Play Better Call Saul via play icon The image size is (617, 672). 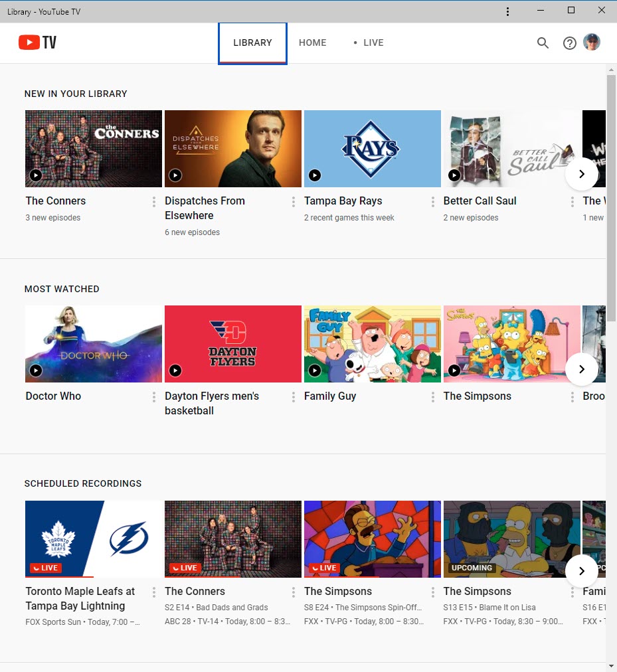click(454, 175)
